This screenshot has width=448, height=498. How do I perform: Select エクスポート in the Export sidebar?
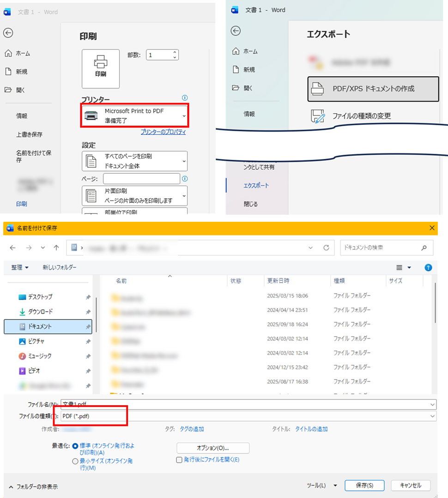(x=256, y=186)
